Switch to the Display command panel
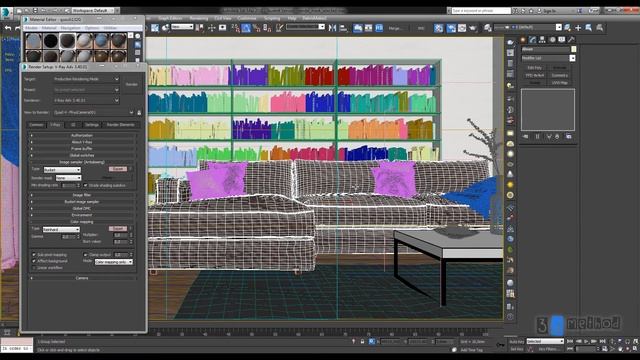640x360 pixels. (562, 40)
